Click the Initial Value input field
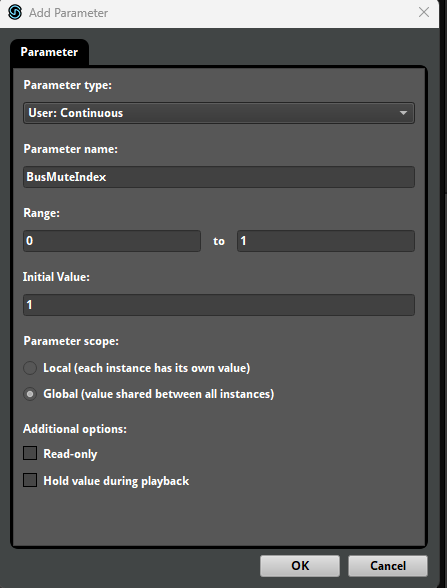Image resolution: width=447 pixels, height=588 pixels. click(x=219, y=305)
